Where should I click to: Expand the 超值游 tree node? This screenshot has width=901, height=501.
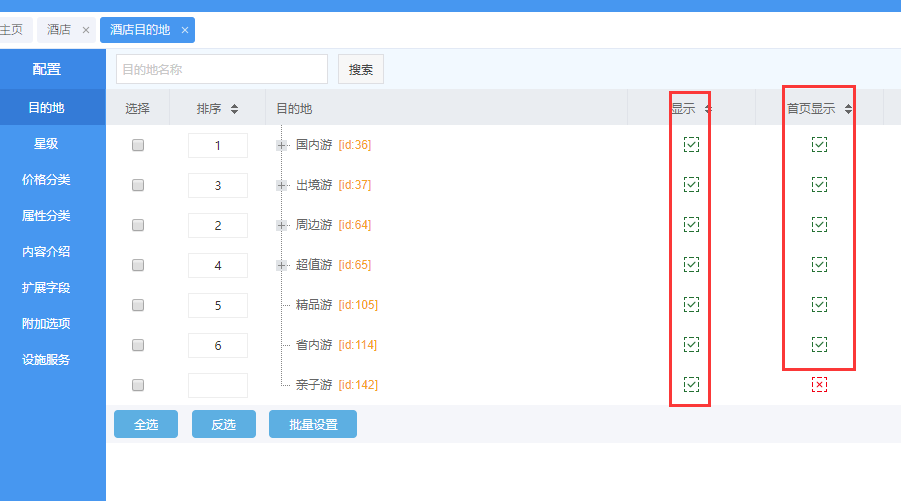pyautogui.click(x=281, y=265)
